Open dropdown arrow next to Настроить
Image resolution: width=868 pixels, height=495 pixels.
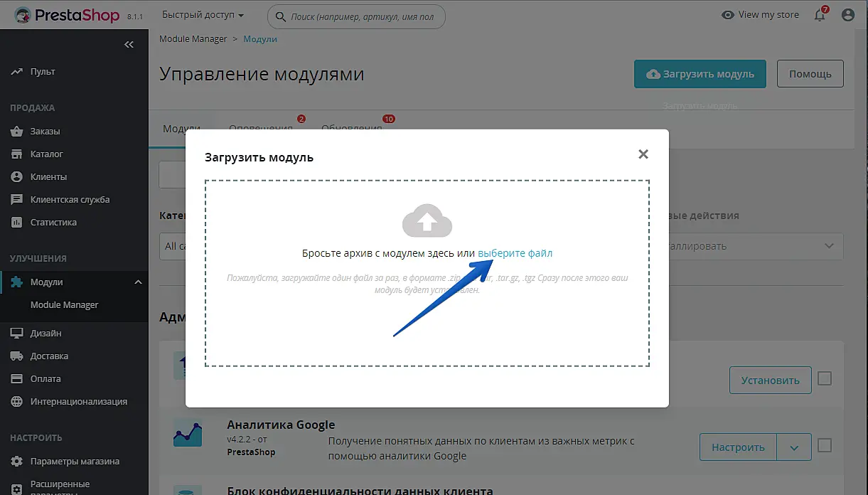click(794, 447)
